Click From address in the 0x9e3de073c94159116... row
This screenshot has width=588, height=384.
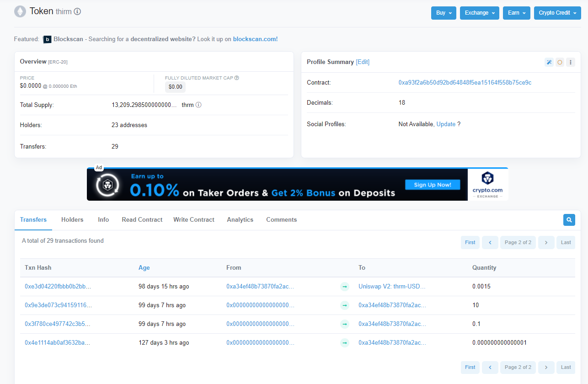[260, 305]
